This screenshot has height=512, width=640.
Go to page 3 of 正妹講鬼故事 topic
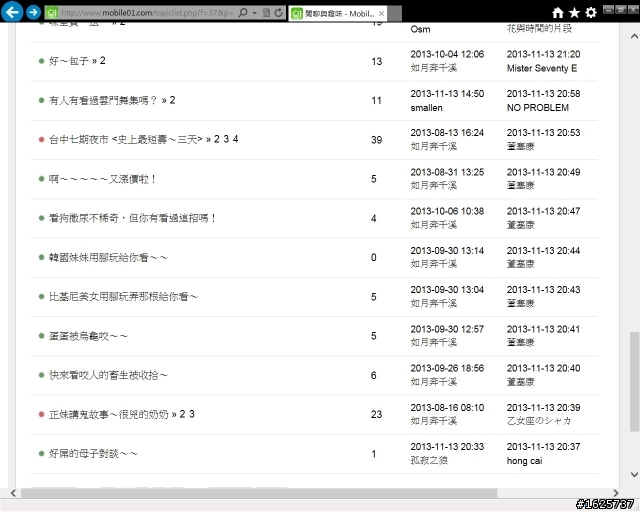[192, 414]
